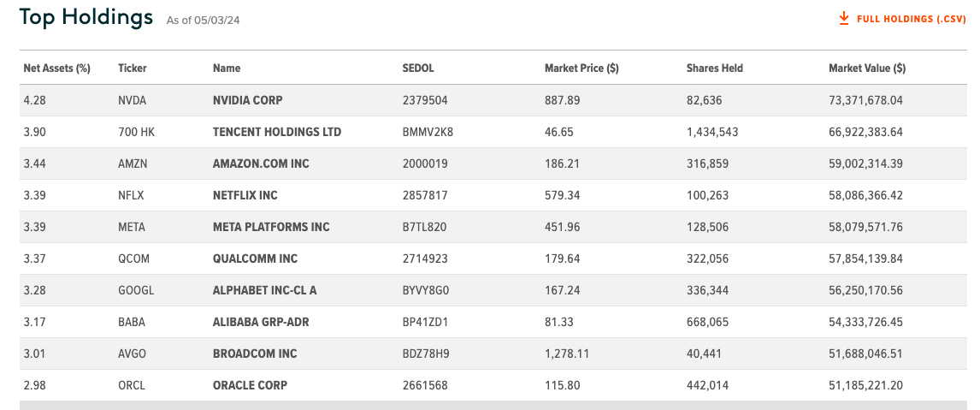Click the Market Value ($) column header
This screenshot has height=410, width=980.
point(867,68)
